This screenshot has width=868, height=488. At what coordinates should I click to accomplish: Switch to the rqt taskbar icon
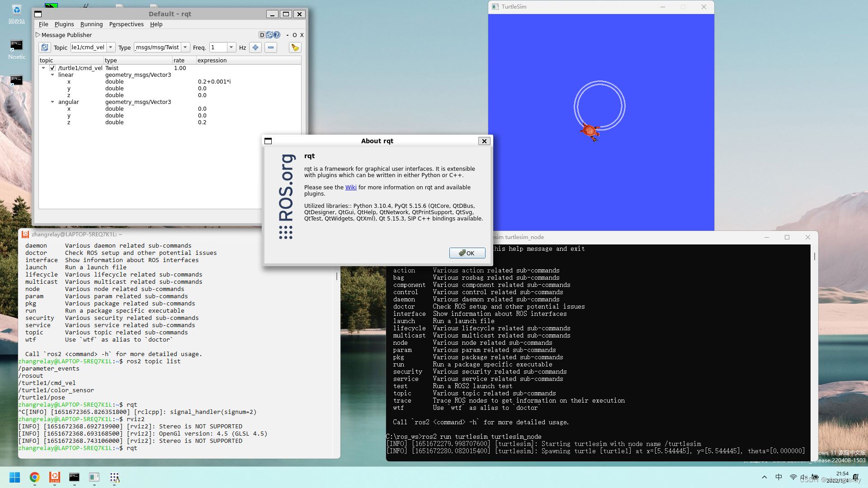[x=114, y=477]
